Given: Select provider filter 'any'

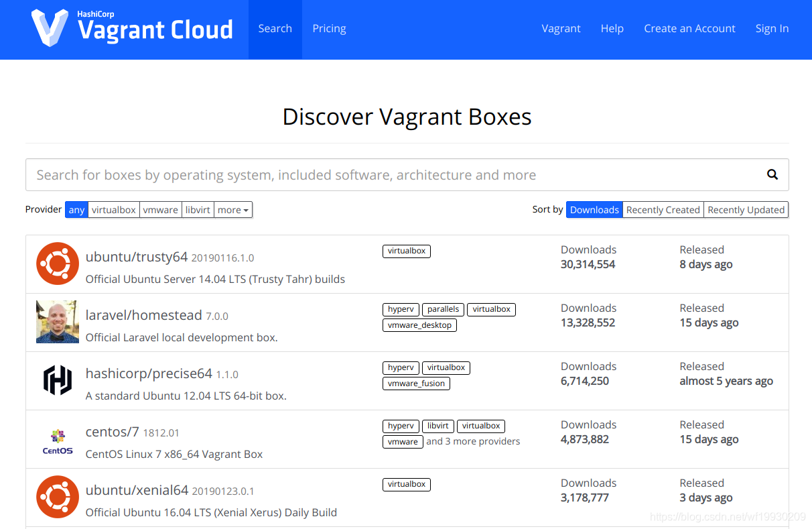Looking at the screenshot, I should (x=76, y=210).
